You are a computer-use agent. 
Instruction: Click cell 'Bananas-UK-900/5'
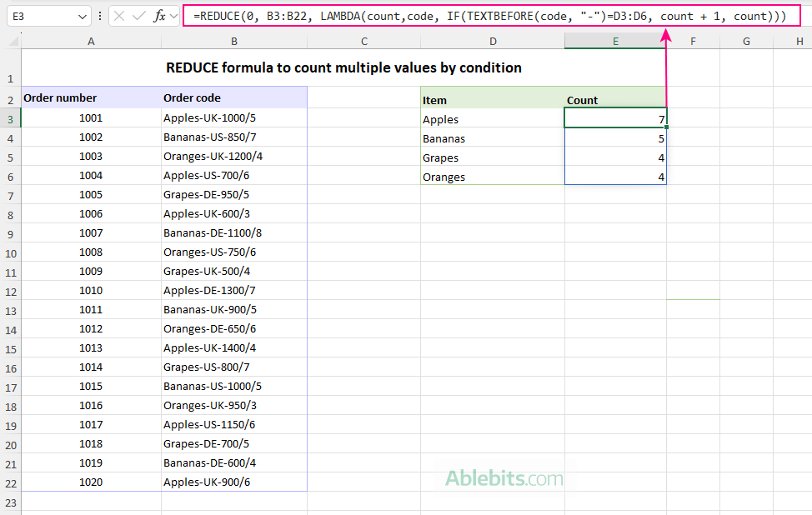(234, 309)
